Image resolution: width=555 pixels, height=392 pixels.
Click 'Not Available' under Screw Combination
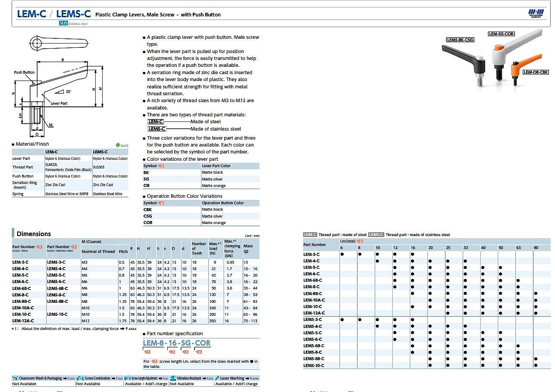[88, 384]
